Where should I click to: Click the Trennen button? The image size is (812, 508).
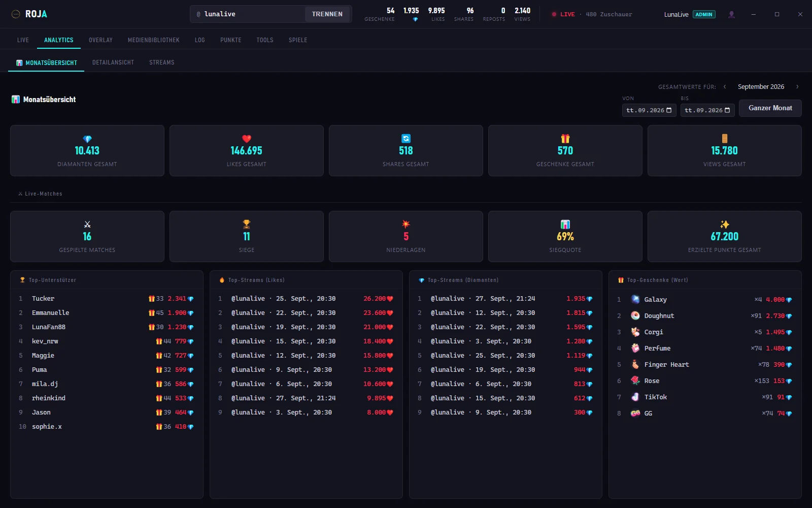point(327,14)
